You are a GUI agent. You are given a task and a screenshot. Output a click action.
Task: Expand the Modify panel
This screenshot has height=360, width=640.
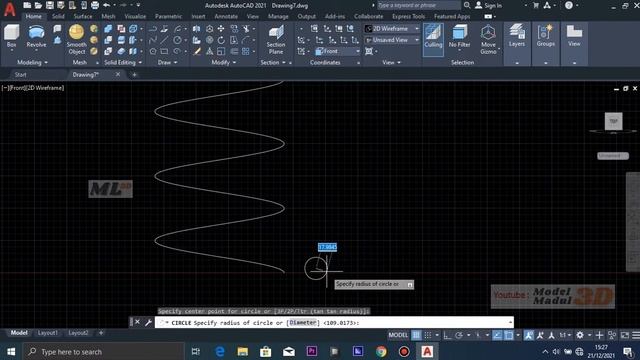click(x=224, y=62)
